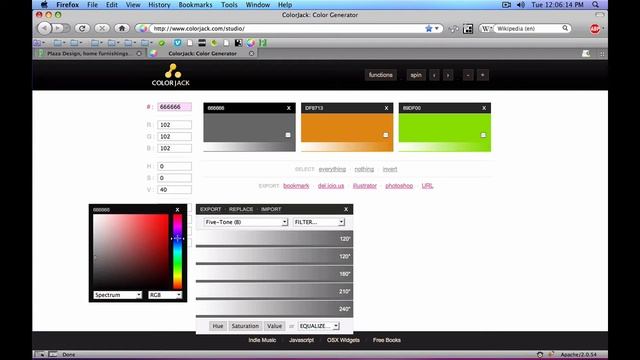Click the del.icio.us export link
Image resolution: width=640 pixels, height=360 pixels.
pyautogui.click(x=331, y=186)
